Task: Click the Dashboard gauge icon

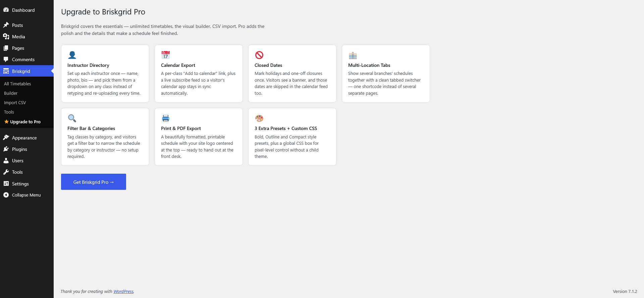Action: point(6,10)
